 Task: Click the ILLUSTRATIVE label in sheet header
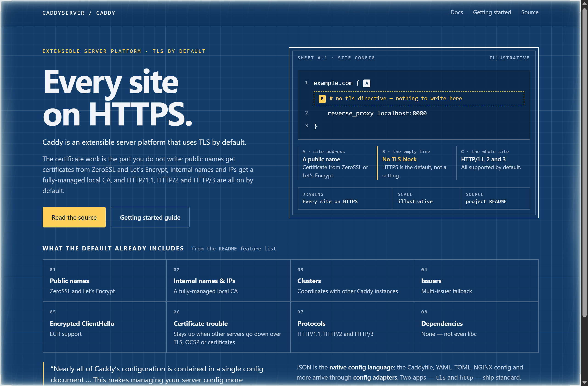click(509, 58)
